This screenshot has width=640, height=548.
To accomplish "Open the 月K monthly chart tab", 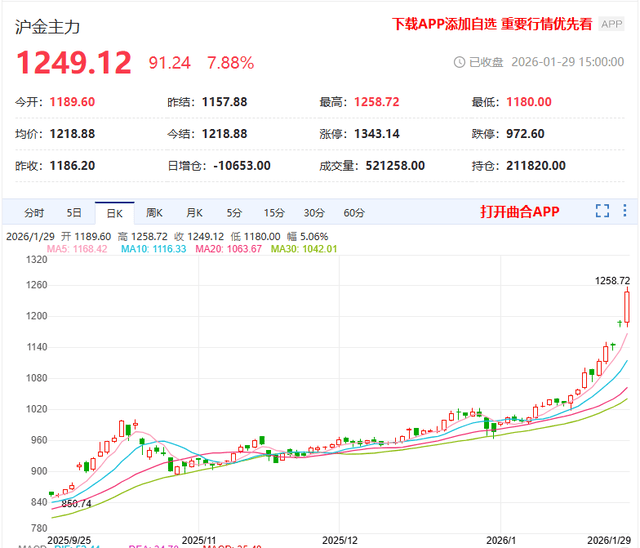I will 194,212.
